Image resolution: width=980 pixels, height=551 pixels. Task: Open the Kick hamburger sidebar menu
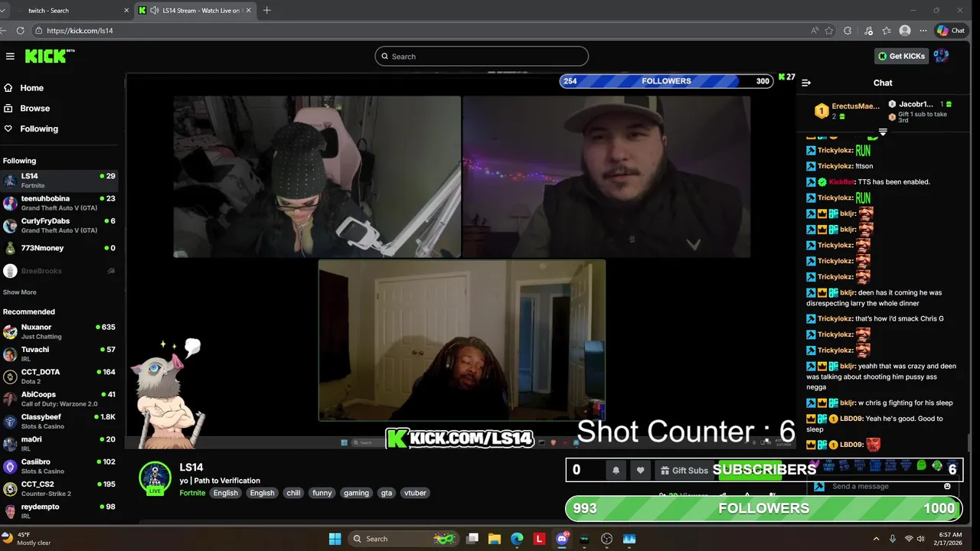click(10, 56)
